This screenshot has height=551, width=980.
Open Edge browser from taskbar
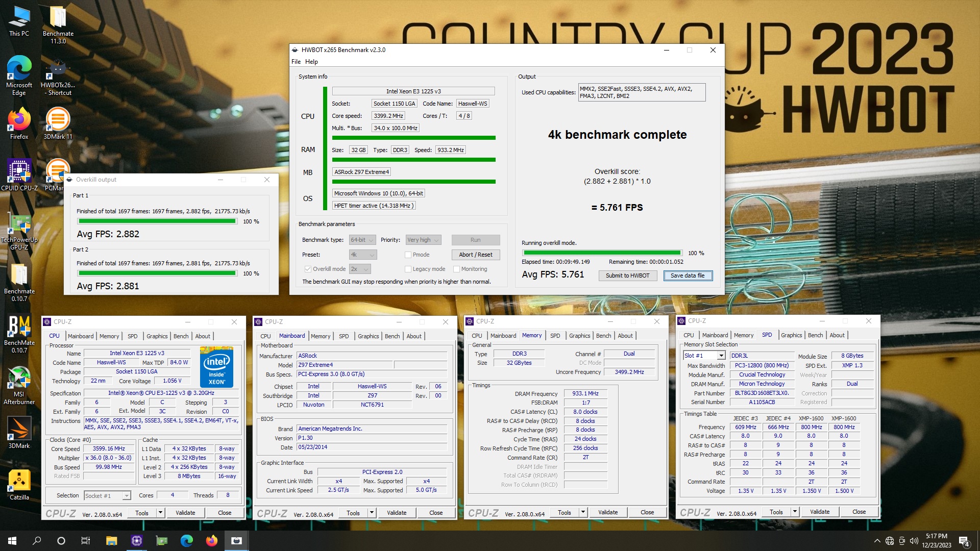186,541
